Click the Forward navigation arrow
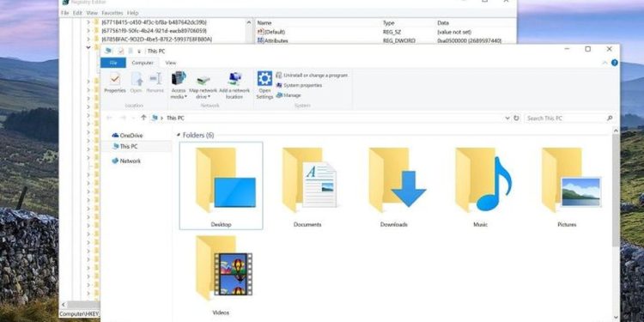 coord(123,118)
